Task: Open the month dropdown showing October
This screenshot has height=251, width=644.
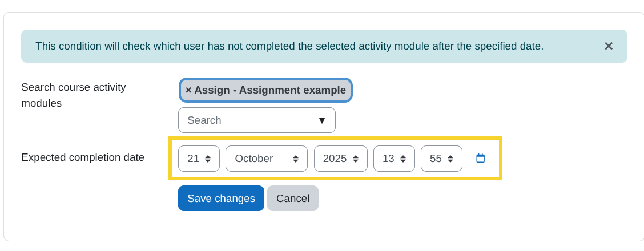Action: click(266, 159)
